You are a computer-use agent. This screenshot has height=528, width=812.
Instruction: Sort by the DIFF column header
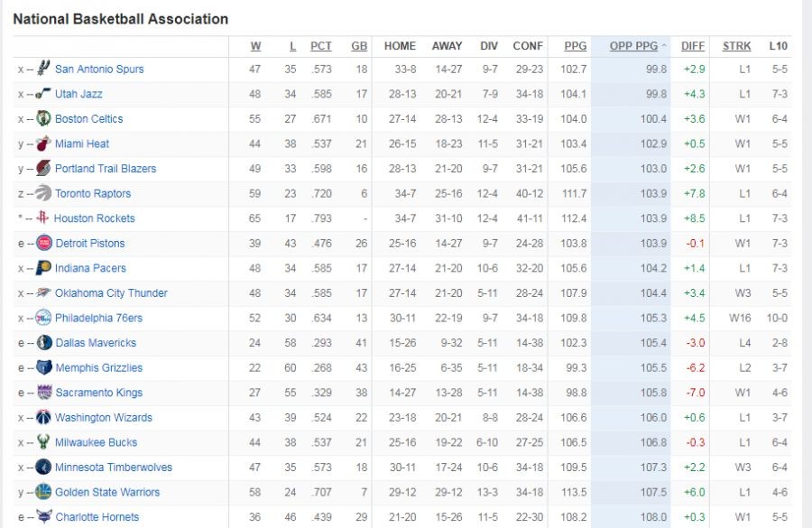(x=693, y=46)
